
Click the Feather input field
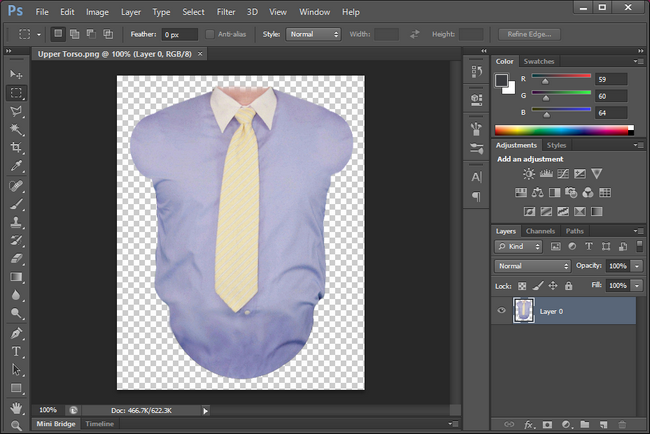coord(179,34)
